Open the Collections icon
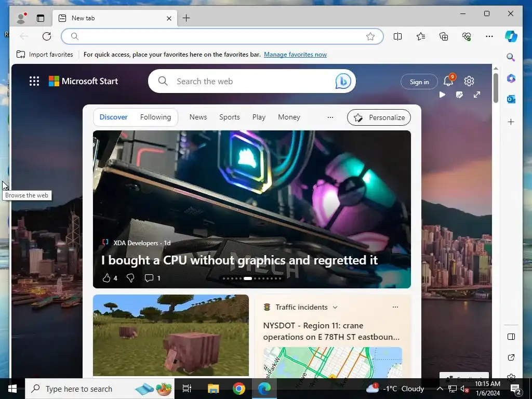Screen dimensions: 532x399 (444, 36)
